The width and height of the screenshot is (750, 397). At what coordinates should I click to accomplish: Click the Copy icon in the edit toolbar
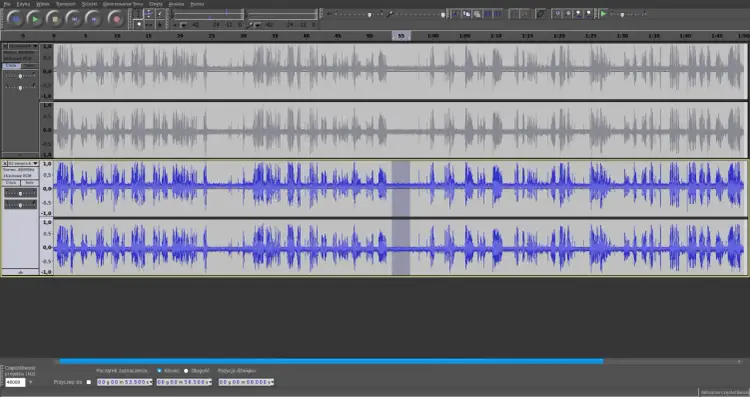point(467,14)
